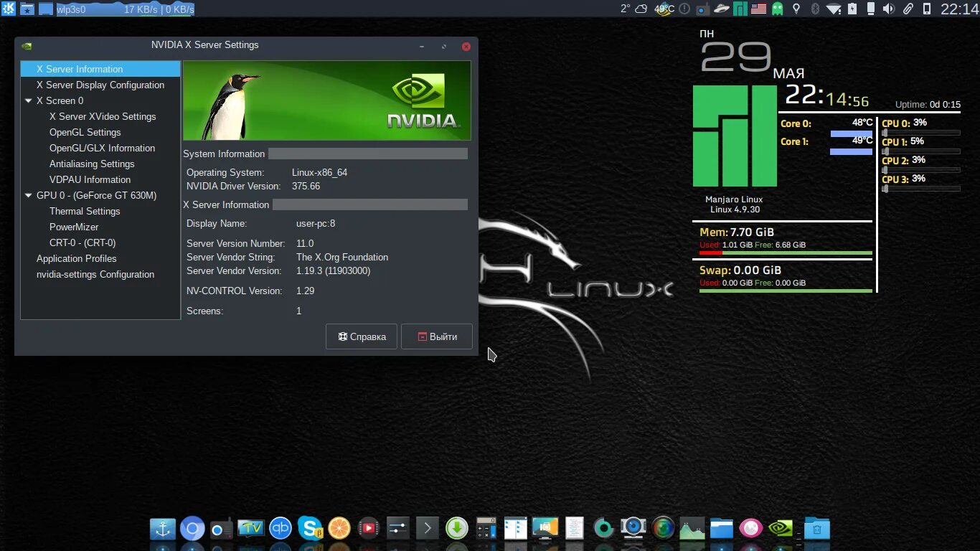Screen dimensions: 980x551
Task: Collapse the X Screen 0 tree node
Action: 28,100
